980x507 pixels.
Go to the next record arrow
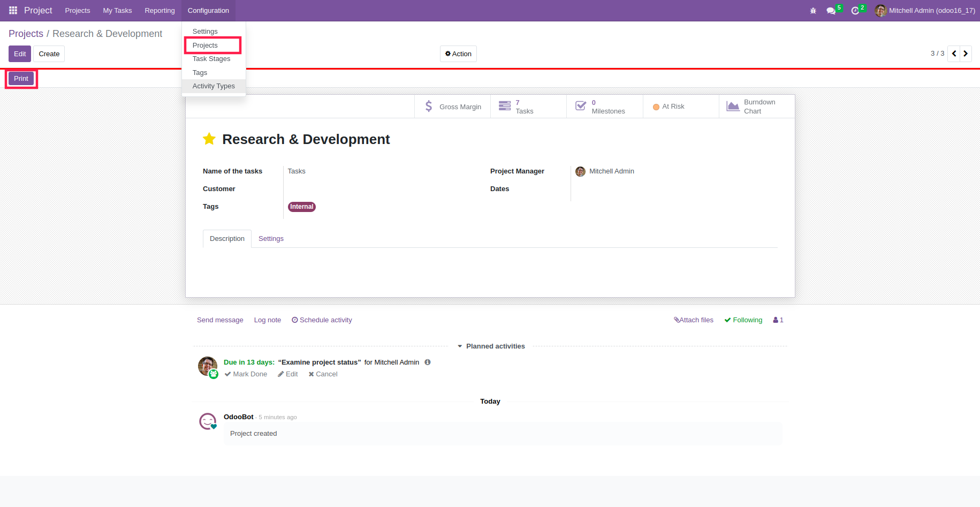click(966, 54)
